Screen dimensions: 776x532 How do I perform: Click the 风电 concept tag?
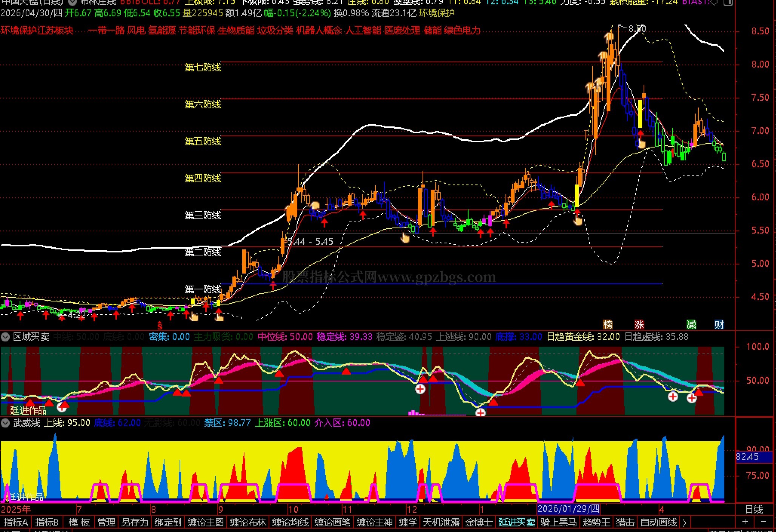point(136,30)
